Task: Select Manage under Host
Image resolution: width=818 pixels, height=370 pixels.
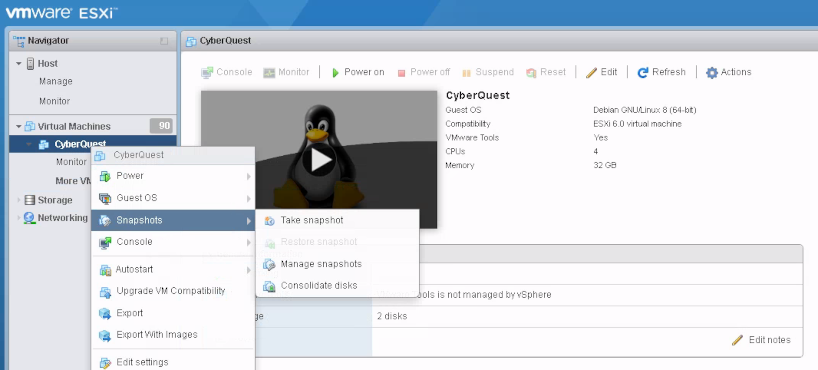Action: click(56, 81)
